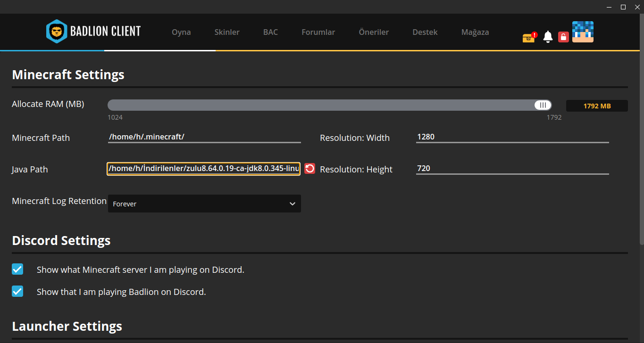This screenshot has width=644, height=343.
Task: Click the Launcher Settings heading
Action: tap(67, 326)
